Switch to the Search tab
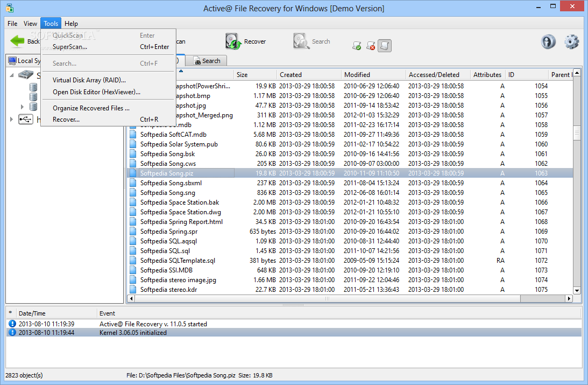The width and height of the screenshot is (588, 385). pyautogui.click(x=207, y=61)
